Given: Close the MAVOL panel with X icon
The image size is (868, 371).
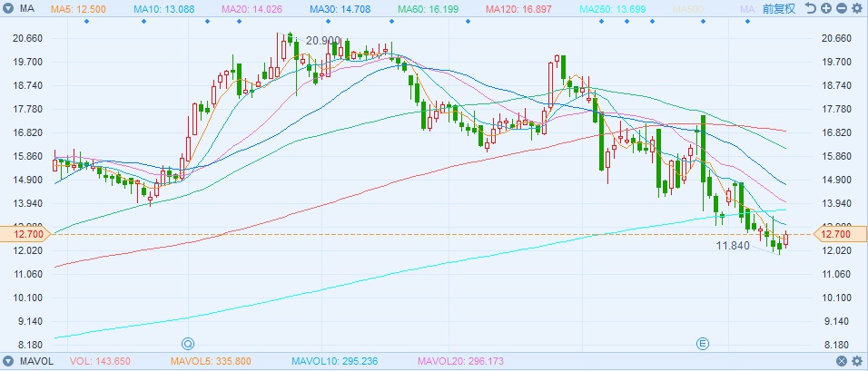Looking at the screenshot, I should click(842, 362).
